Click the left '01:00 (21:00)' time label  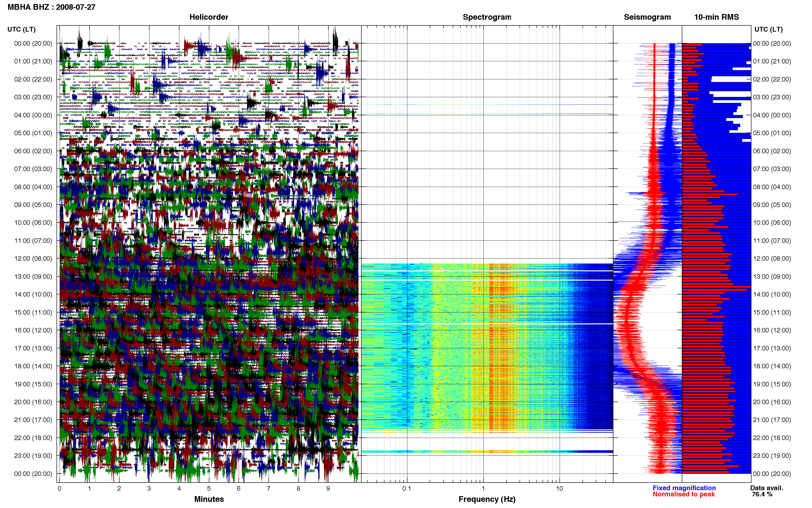pos(33,61)
